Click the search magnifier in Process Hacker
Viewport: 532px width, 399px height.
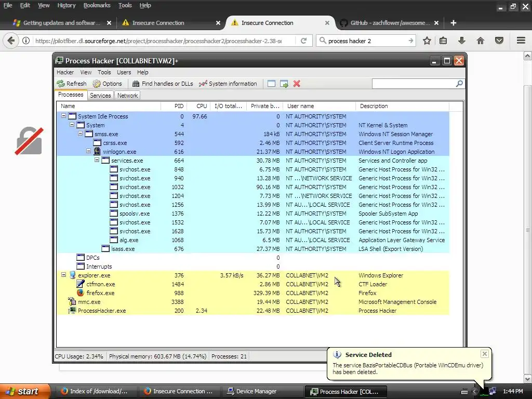click(459, 84)
